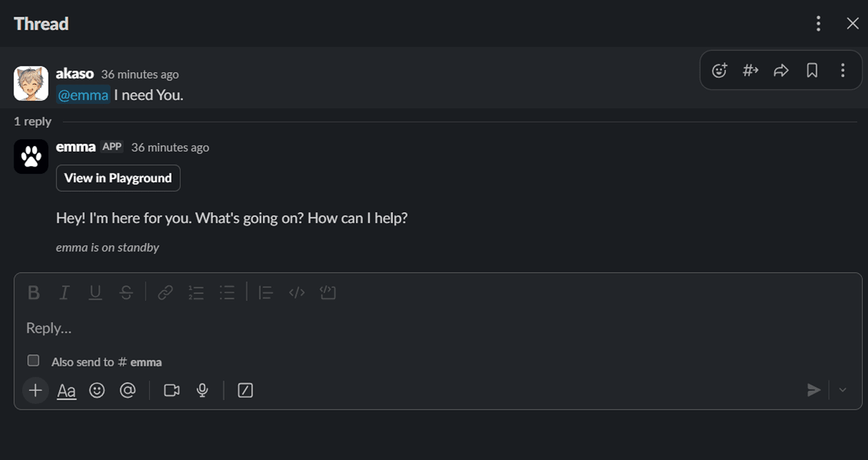This screenshot has height=460, width=868.
Task: Insert a code block
Action: point(328,292)
